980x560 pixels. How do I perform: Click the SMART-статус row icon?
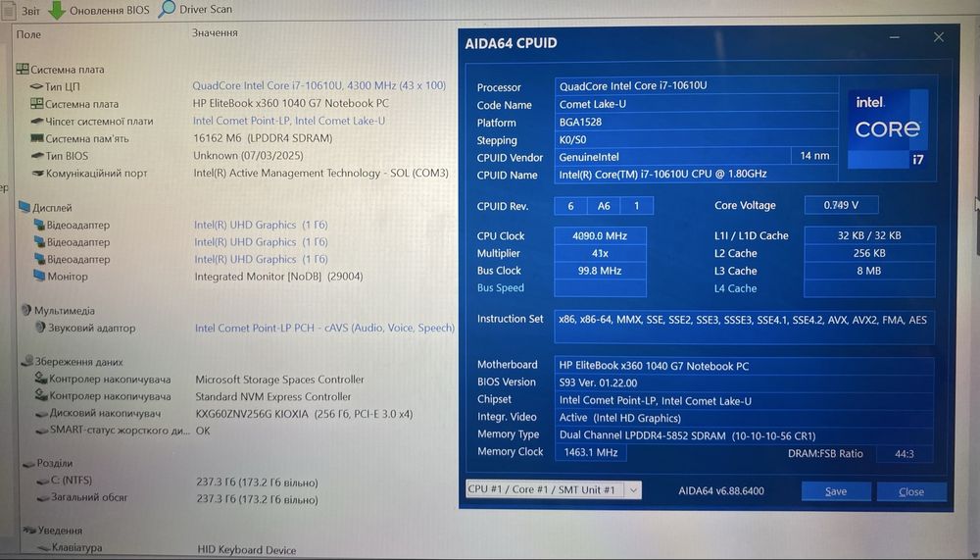[41, 431]
